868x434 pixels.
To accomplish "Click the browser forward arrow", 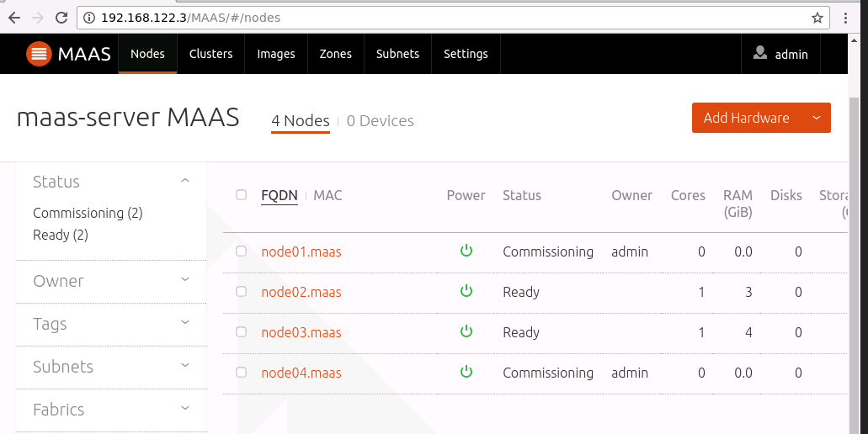I will click(38, 18).
